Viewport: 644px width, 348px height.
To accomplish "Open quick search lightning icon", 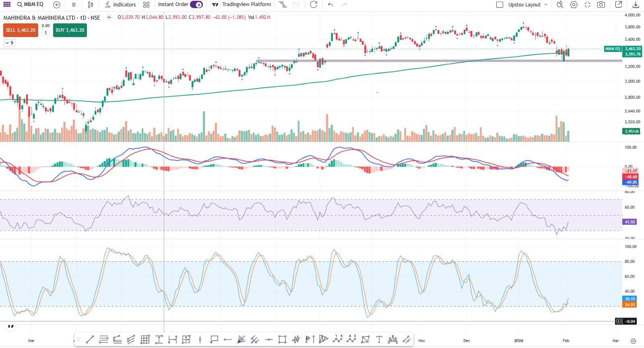I will (x=560, y=5).
